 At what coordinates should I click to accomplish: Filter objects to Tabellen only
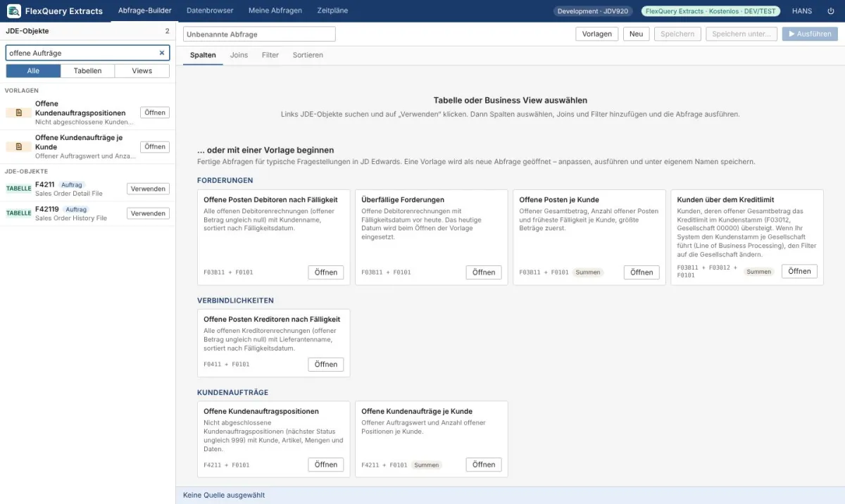click(x=87, y=70)
